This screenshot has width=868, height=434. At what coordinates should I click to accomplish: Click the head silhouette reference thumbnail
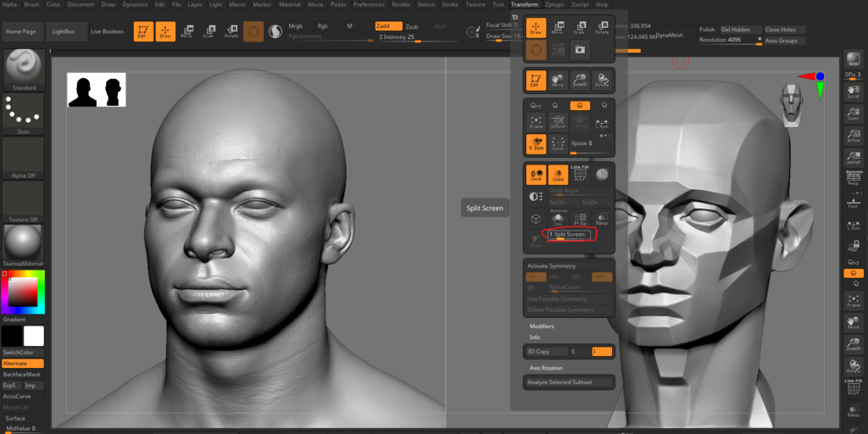pyautogui.click(x=97, y=90)
